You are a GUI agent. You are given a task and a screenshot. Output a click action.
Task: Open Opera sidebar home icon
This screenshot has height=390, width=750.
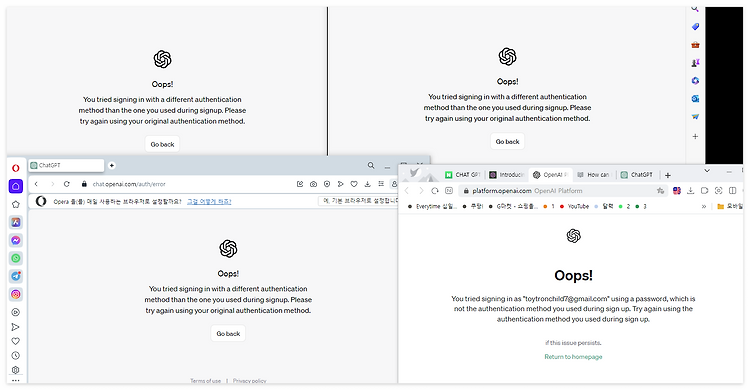(16, 186)
